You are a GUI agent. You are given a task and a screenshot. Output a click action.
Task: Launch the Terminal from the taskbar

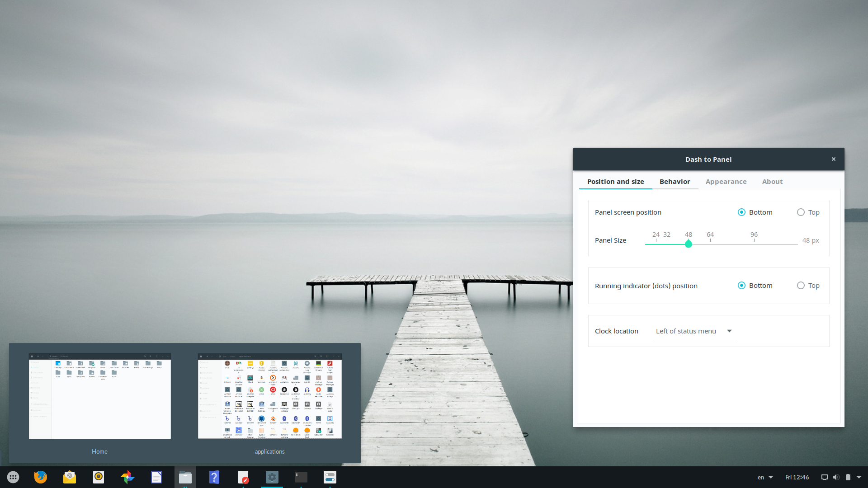(301, 477)
